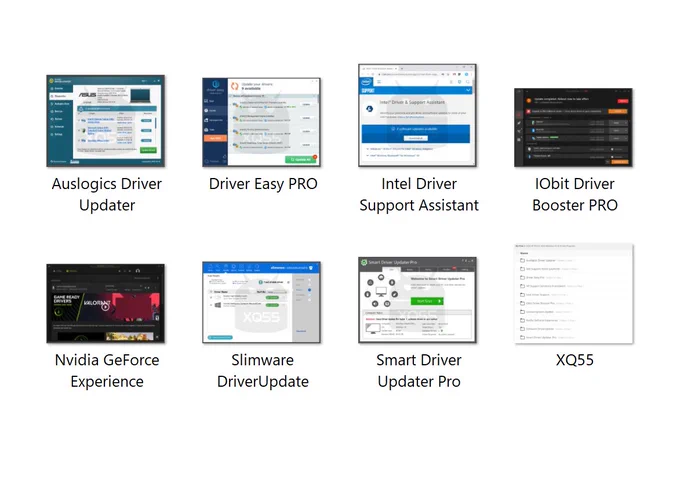Open the Auslogics Driver Updater folder thumbnail
Screen dimensions: 680x483
pyautogui.click(x=106, y=121)
